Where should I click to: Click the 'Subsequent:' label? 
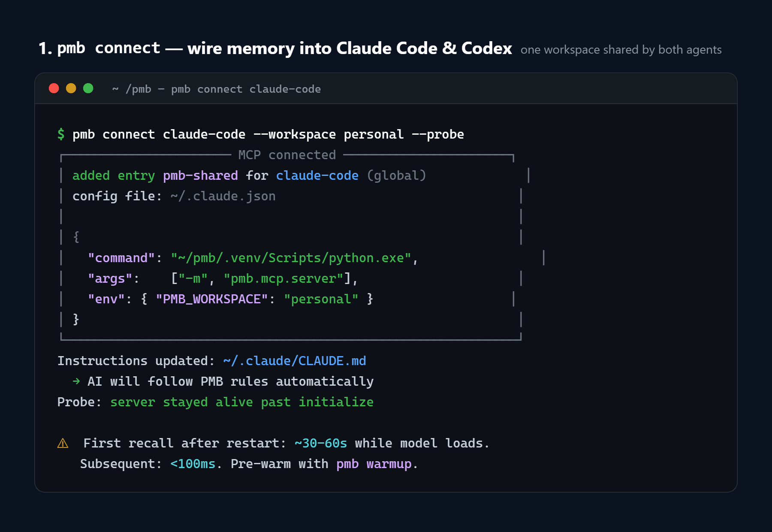pos(121,464)
